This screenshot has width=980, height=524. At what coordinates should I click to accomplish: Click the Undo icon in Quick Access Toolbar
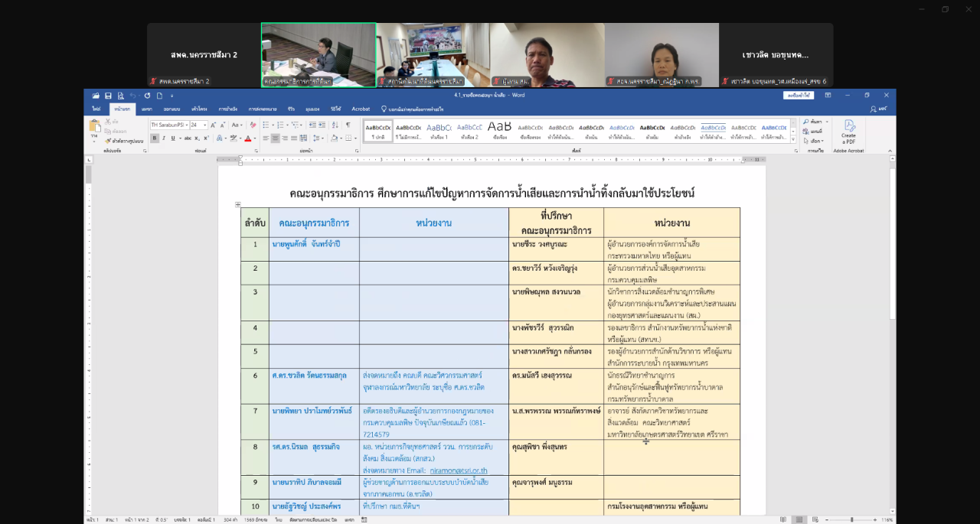[x=133, y=96]
